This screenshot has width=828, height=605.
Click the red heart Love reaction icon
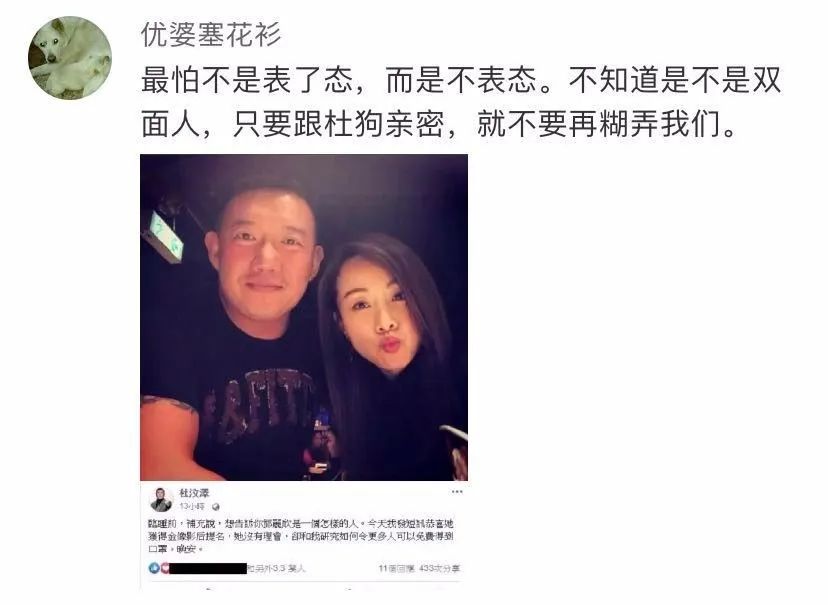(x=164, y=568)
